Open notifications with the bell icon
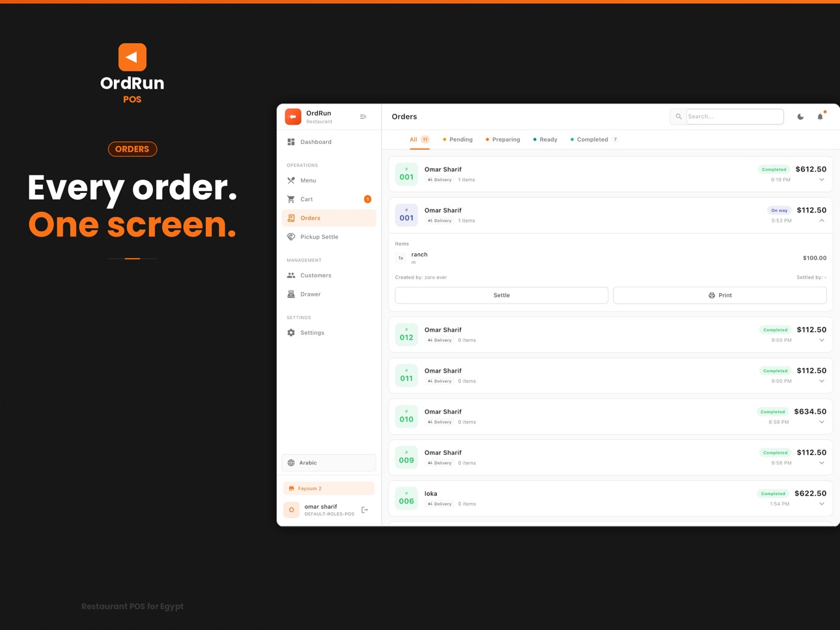 coord(820,117)
